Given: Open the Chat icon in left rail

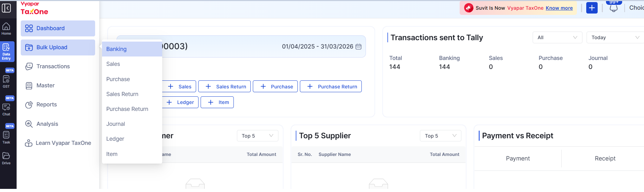Looking at the screenshot, I should 6,109.
